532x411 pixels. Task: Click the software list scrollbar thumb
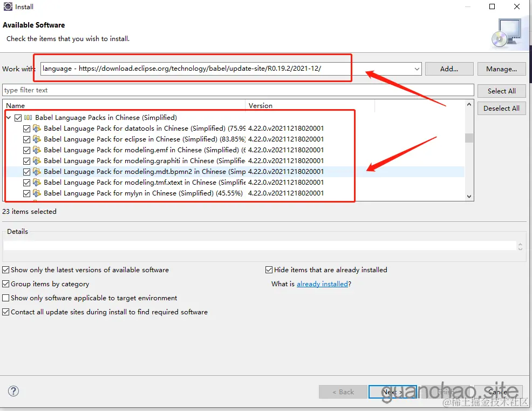[x=469, y=138]
